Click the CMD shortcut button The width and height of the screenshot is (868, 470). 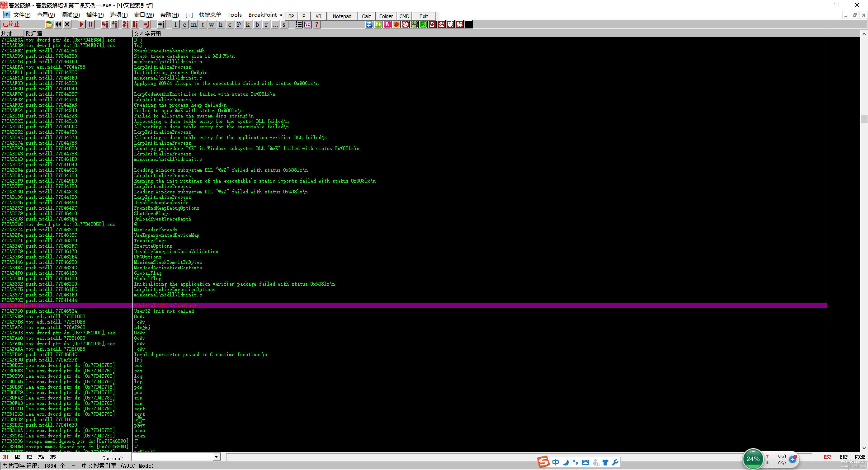point(404,16)
